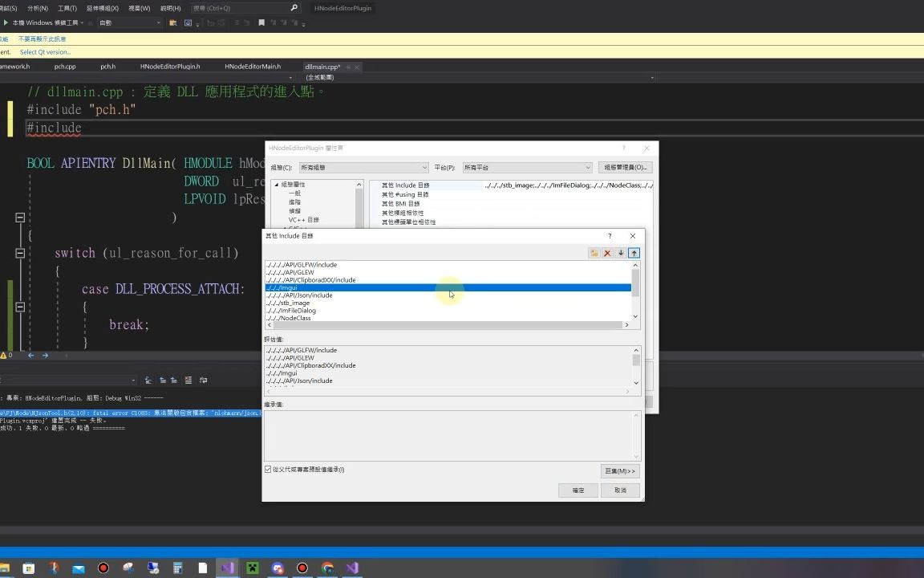Screen dimensions: 924x578
Task: Click the macros 巨集(M)>> button
Action: pyautogui.click(x=620, y=471)
